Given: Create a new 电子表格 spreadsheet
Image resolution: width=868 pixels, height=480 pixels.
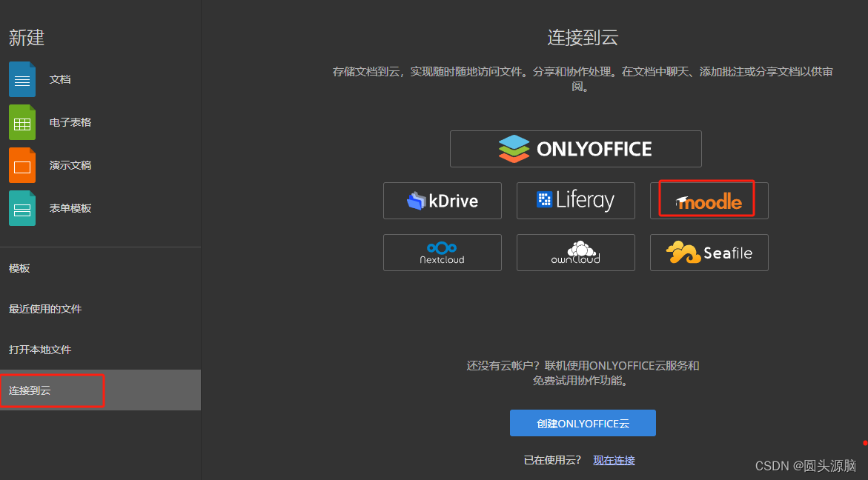Looking at the screenshot, I should pyautogui.click(x=70, y=122).
